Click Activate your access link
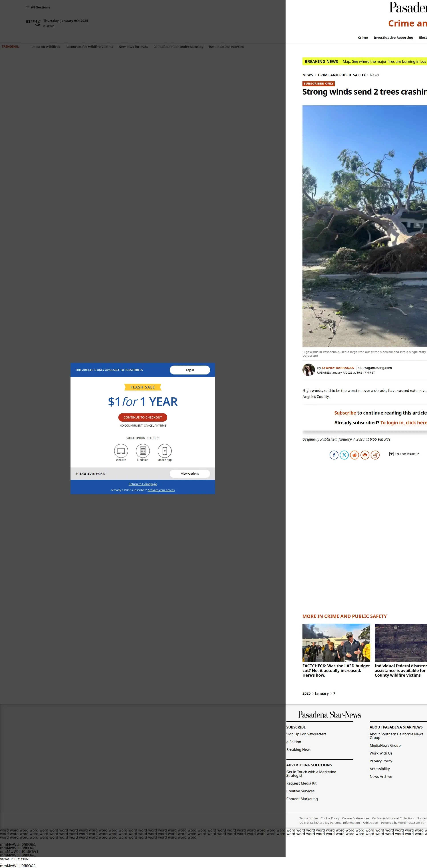 [x=161, y=490]
